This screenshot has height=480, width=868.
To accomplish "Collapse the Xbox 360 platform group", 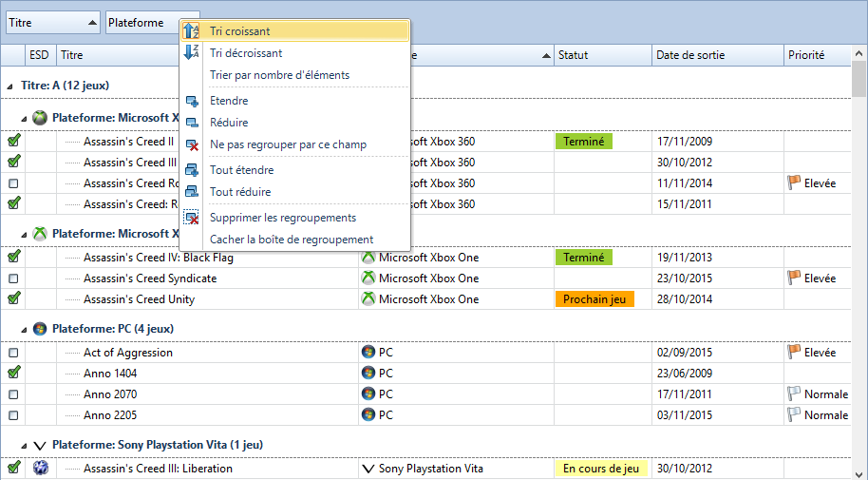I will (24, 119).
